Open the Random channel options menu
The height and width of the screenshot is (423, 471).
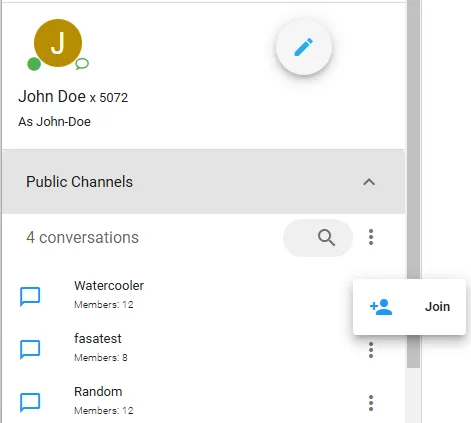coord(371,403)
